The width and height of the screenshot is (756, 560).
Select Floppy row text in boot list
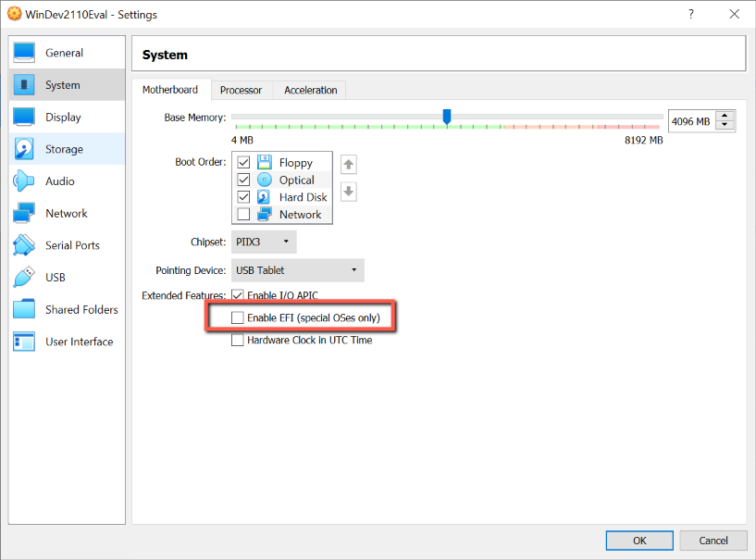(x=296, y=163)
